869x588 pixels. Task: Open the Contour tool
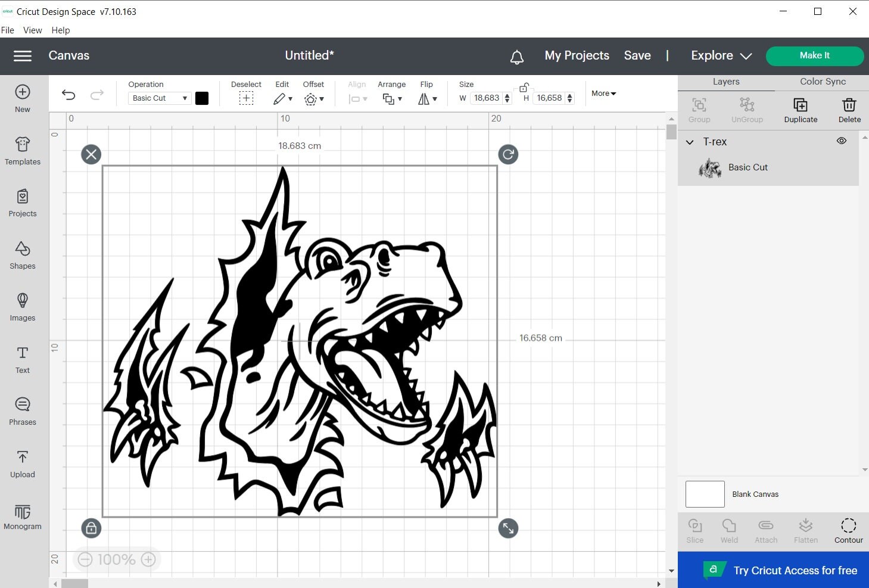tap(848, 530)
